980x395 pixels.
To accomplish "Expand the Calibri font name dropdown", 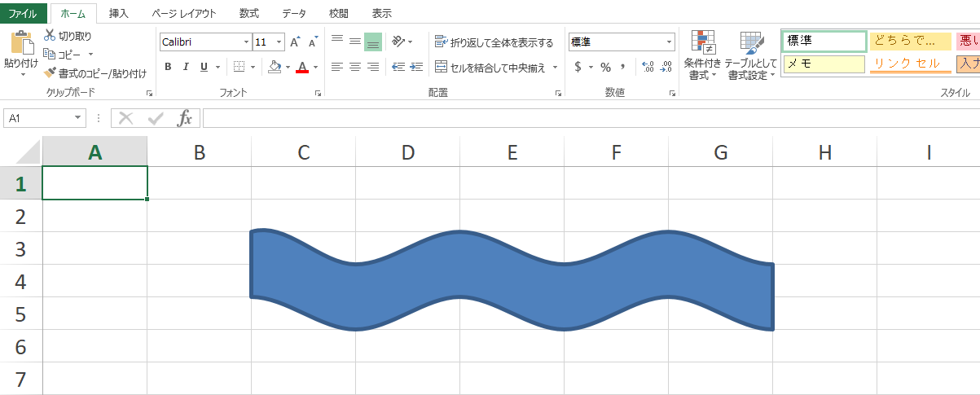I will [x=246, y=42].
